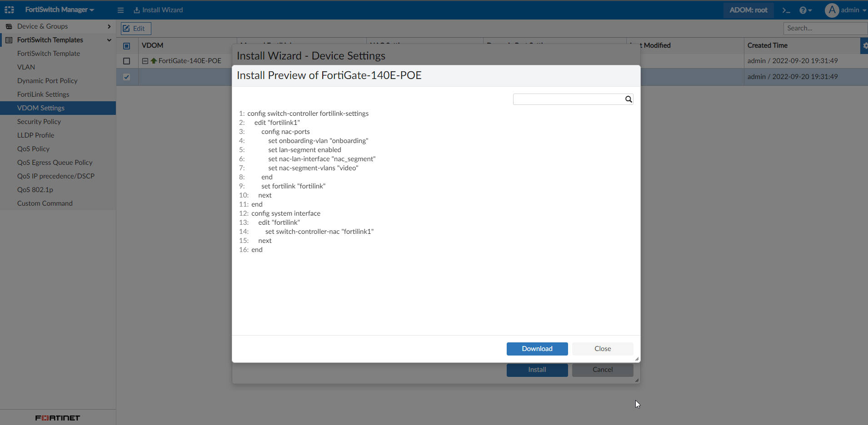Screen dimensions: 868x425
Task: Toggle the hamburger sidebar menu icon
Action: click(120, 10)
